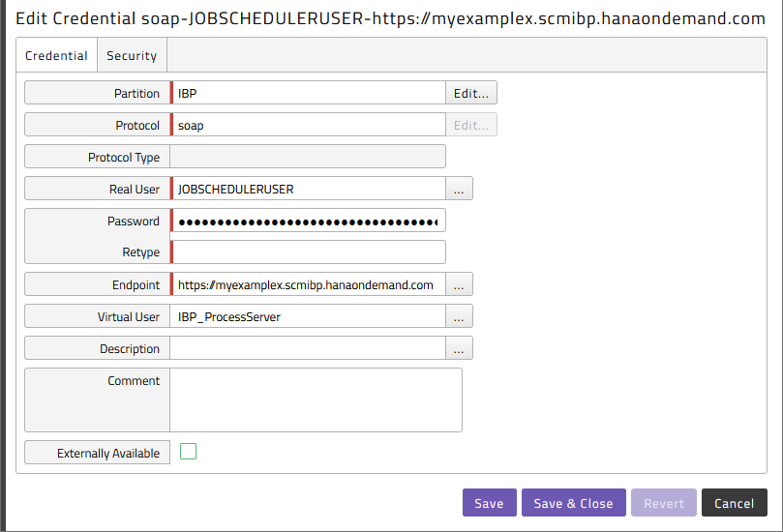
Task: Click the Endpoint label
Action: (136, 285)
